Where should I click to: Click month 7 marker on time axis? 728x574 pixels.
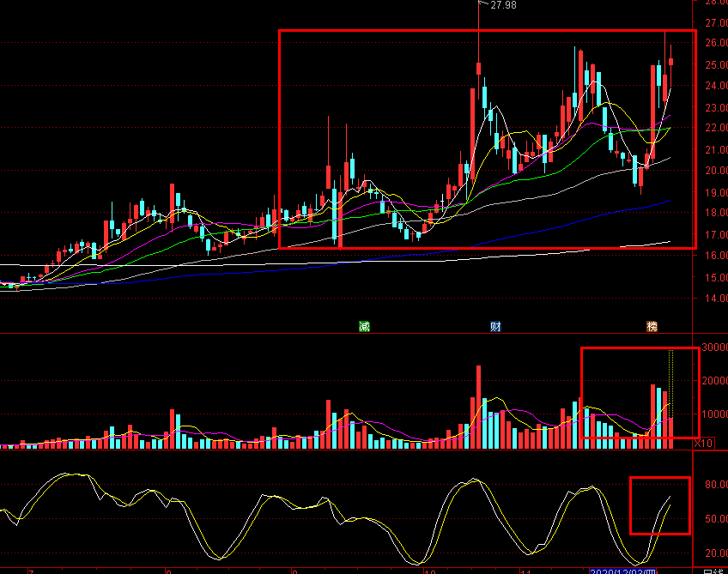(30, 571)
